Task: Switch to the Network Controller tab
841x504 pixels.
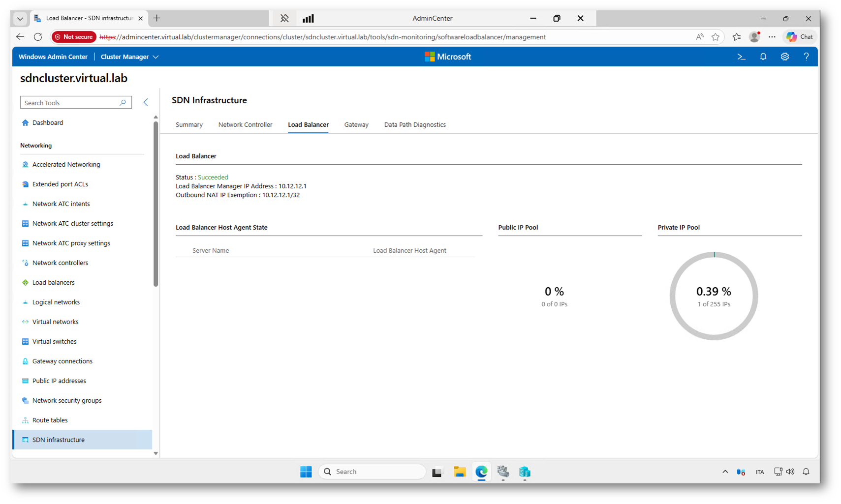Action: tap(245, 125)
